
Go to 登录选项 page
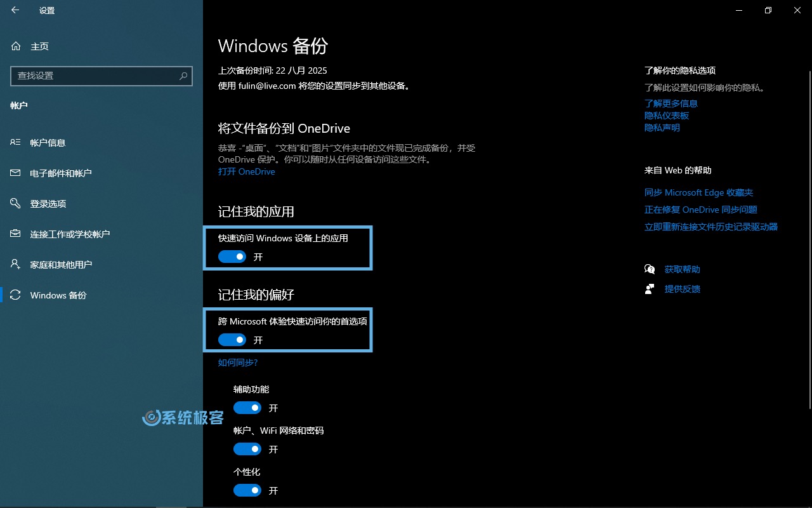(x=101, y=203)
